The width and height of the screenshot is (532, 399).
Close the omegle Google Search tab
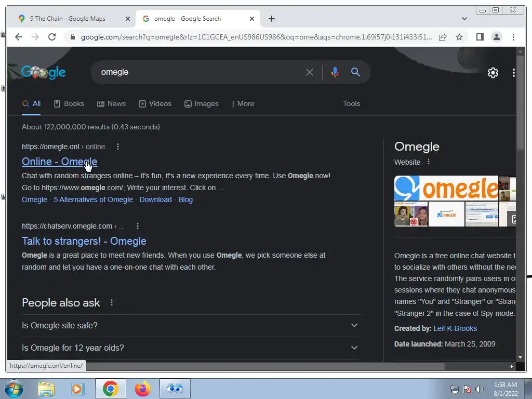pyautogui.click(x=252, y=19)
